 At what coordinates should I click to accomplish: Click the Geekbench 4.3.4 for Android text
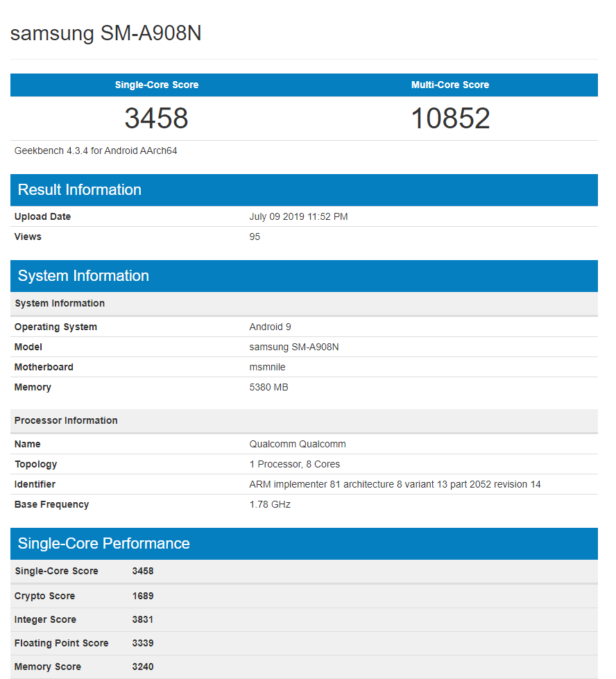tap(96, 151)
